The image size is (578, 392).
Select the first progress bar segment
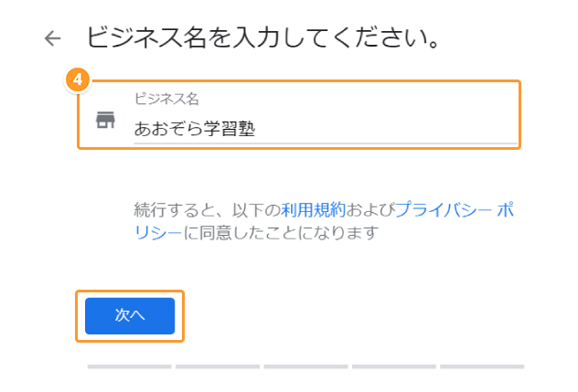point(129,366)
